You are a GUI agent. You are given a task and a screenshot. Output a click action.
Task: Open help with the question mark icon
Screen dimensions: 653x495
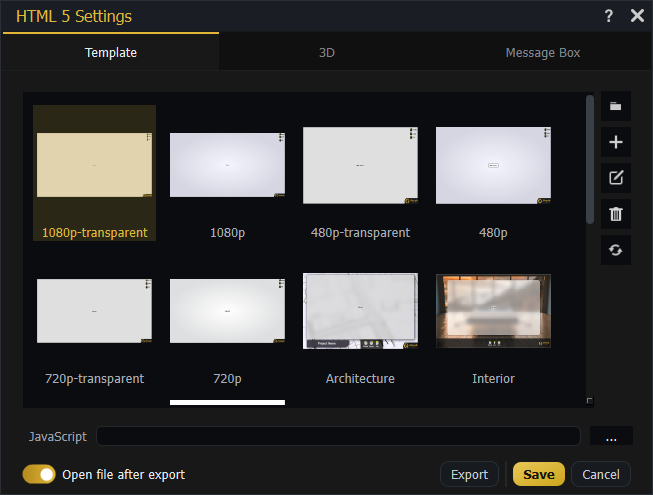(x=608, y=16)
